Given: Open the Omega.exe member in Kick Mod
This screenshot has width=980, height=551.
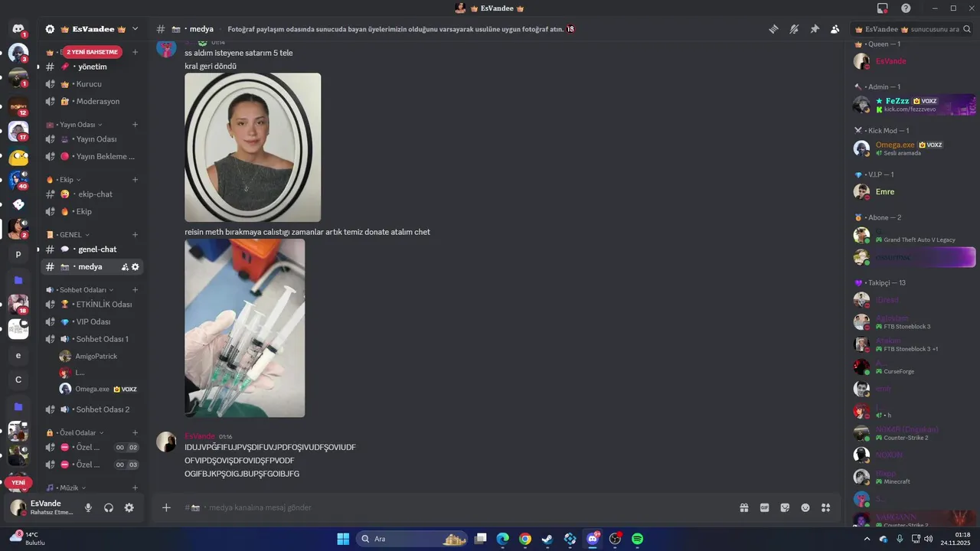Looking at the screenshot, I should coord(914,148).
